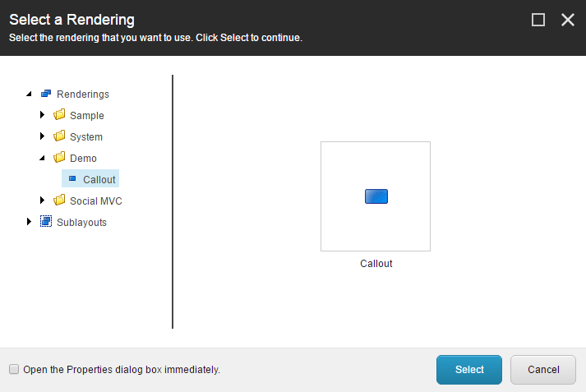
Task: Expand the System folder
Action: point(43,136)
